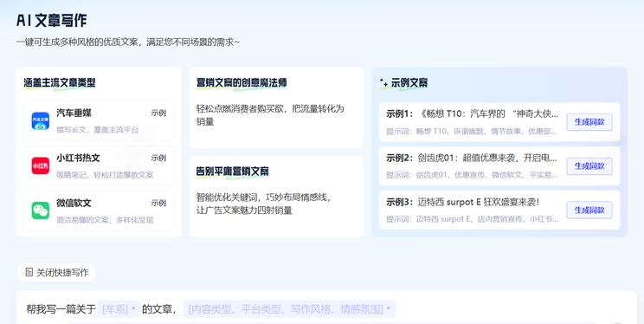Click 简洁易懂的文案，多样化呈现 description
The width and height of the screenshot is (644, 324).
coord(105,220)
